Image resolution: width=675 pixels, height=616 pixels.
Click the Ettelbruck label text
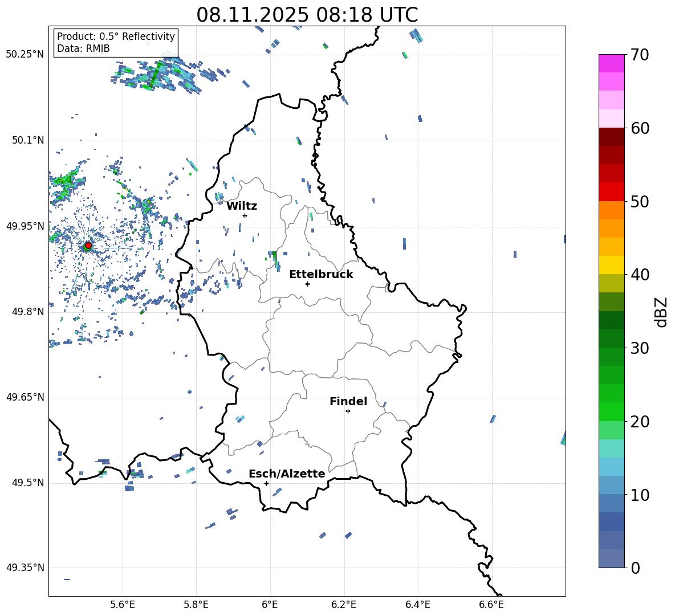320,274
